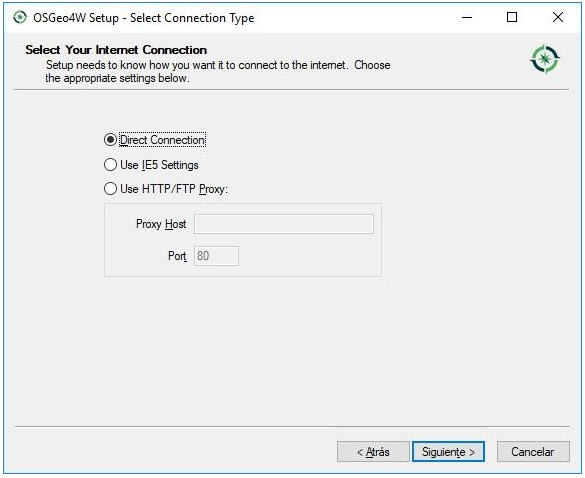Go back with the Atrás button

click(x=373, y=452)
